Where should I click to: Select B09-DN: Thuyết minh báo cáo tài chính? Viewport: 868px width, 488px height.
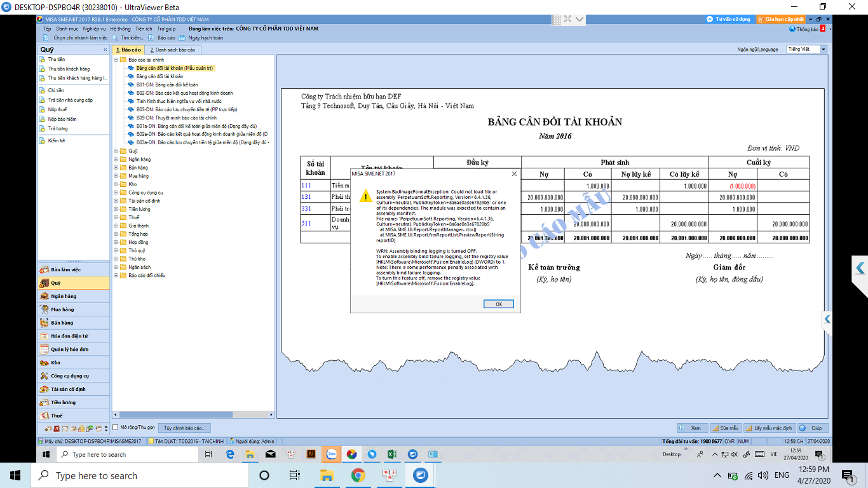click(x=177, y=118)
